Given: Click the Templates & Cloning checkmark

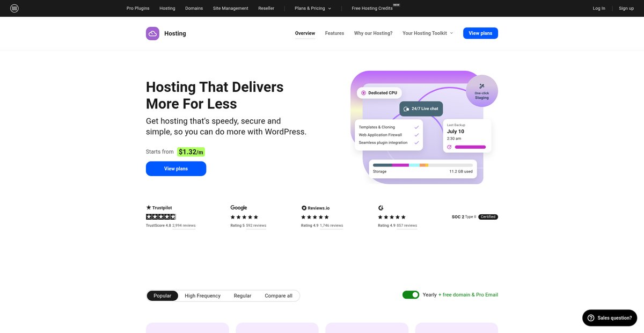Looking at the screenshot, I should click(416, 127).
